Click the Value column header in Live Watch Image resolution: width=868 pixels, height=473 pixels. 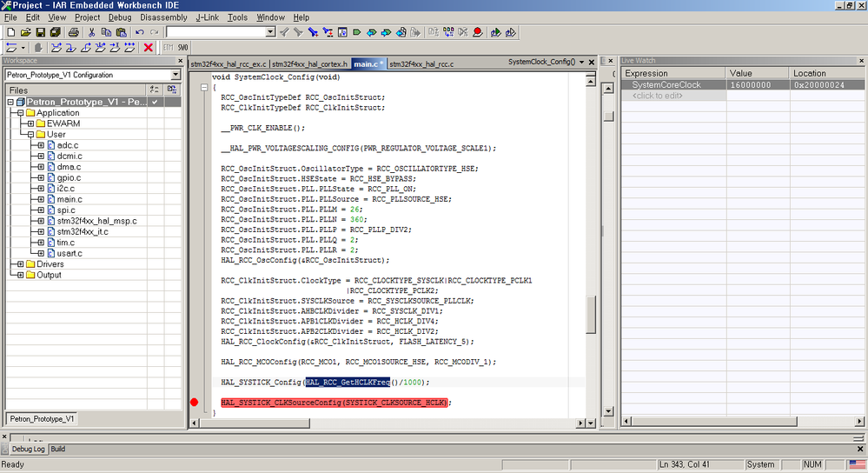[757, 73]
